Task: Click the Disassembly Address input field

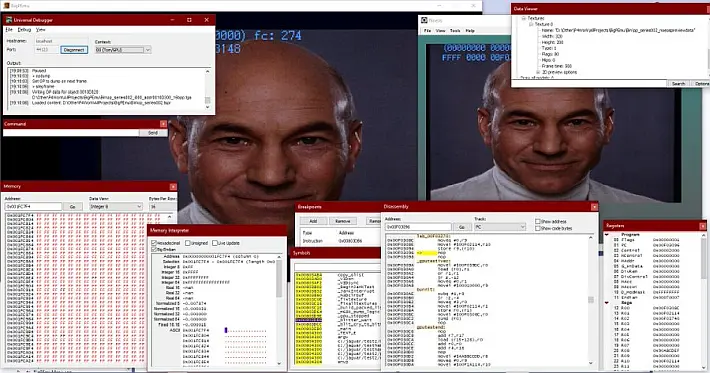Action: pyautogui.click(x=418, y=227)
